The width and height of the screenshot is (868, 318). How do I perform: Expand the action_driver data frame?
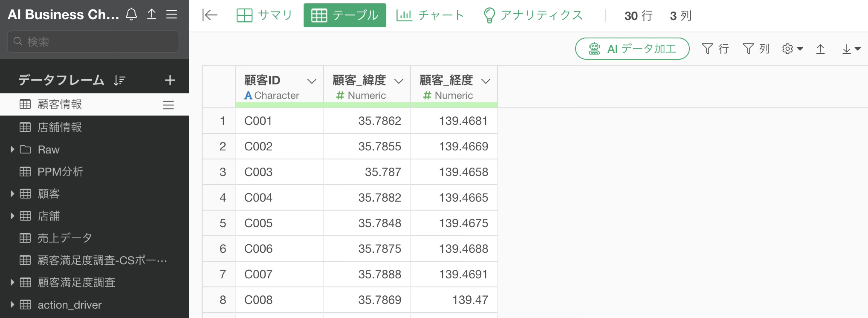pyautogui.click(x=12, y=304)
